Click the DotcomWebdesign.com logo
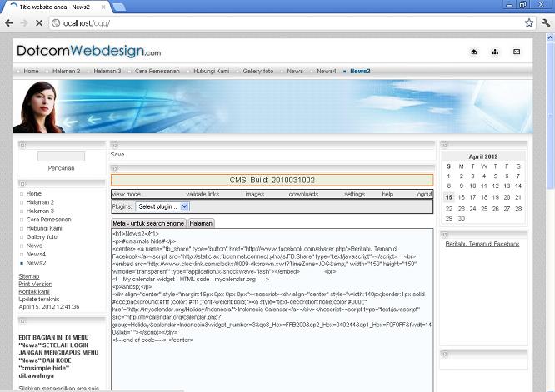555x392 pixels. click(x=88, y=52)
